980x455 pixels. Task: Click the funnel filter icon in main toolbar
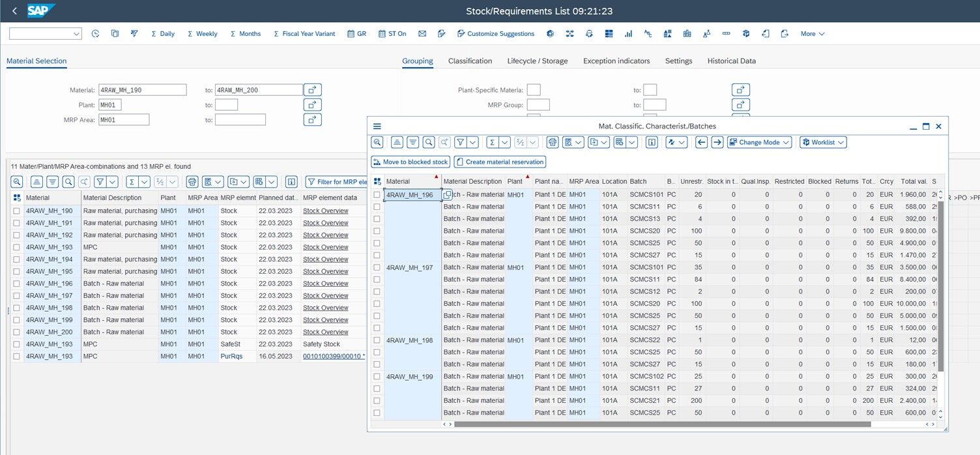134,34
